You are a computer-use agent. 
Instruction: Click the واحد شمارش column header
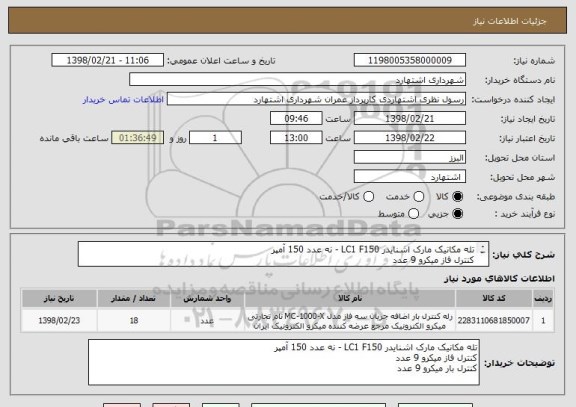click(x=207, y=298)
